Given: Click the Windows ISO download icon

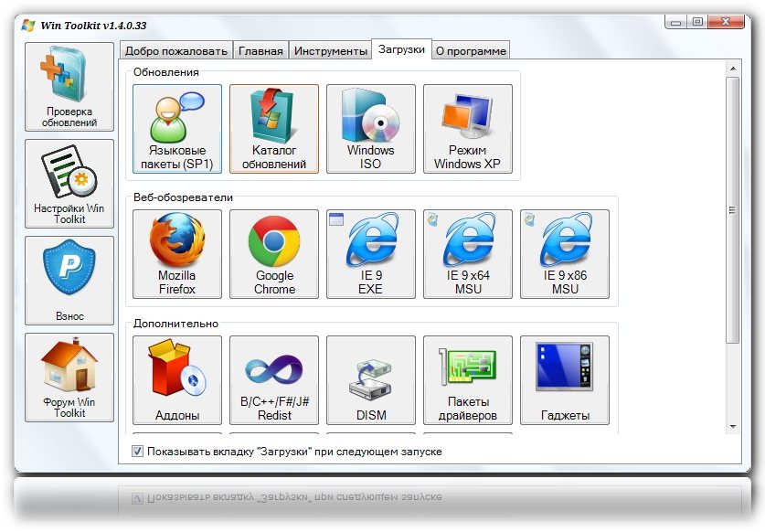Looking at the screenshot, I should click(x=370, y=129).
